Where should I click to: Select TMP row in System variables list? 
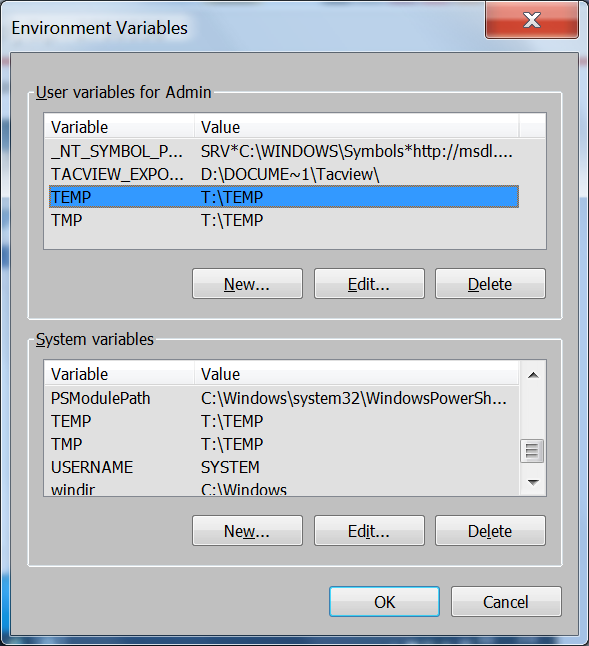click(x=284, y=444)
